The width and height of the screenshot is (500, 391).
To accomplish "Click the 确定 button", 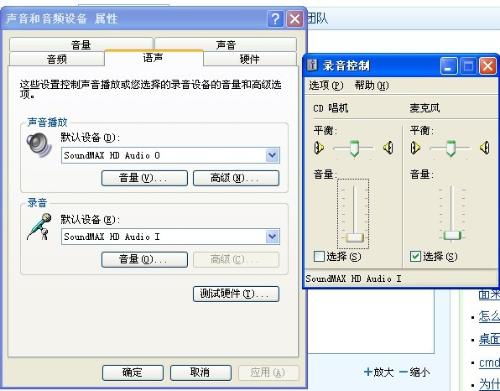I will [x=133, y=372].
